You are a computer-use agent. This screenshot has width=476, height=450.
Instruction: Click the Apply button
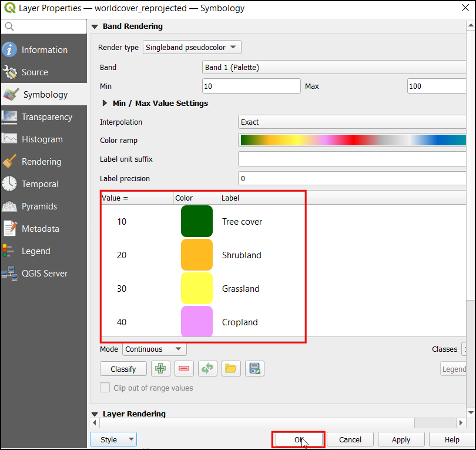tap(401, 439)
